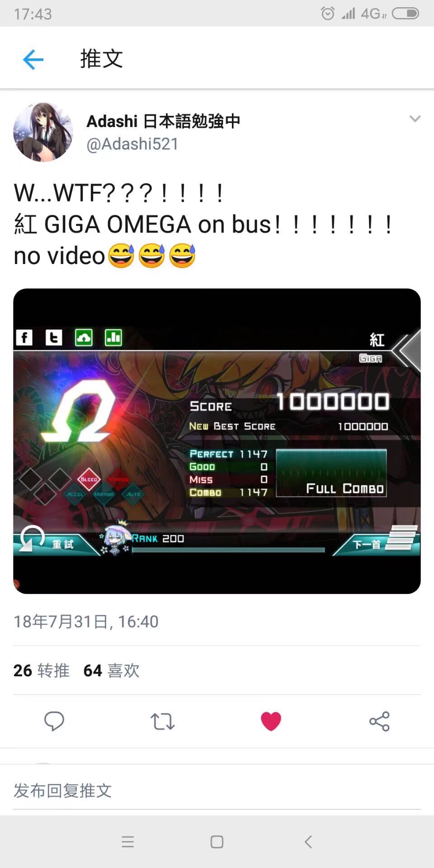
Task: Open the share icon below tweet
Action: [379, 721]
